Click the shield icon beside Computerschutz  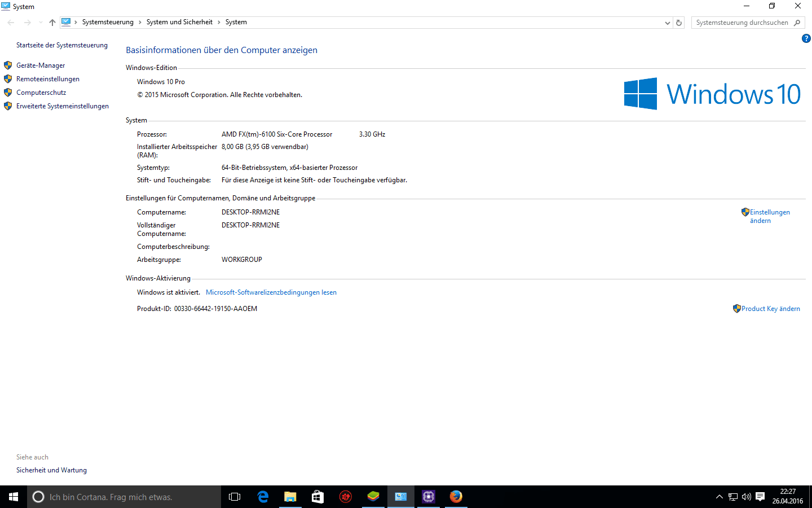pyautogui.click(x=8, y=93)
